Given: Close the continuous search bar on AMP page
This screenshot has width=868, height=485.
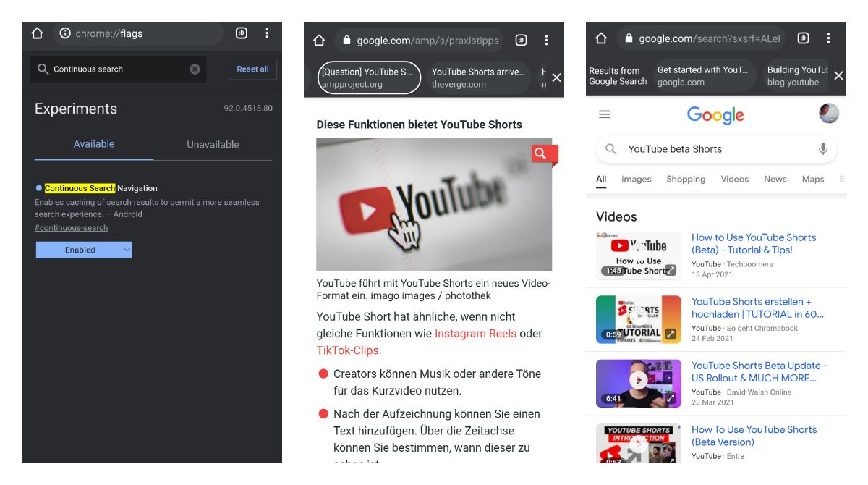Looking at the screenshot, I should [556, 77].
